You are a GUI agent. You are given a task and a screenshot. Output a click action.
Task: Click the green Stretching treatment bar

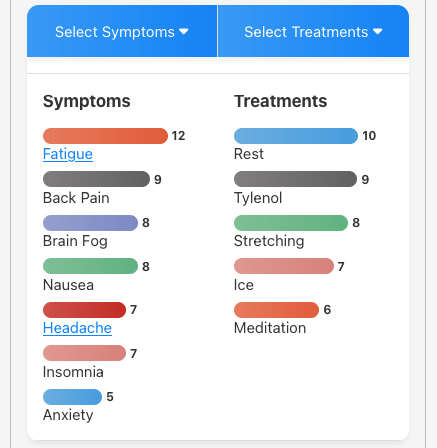click(291, 223)
